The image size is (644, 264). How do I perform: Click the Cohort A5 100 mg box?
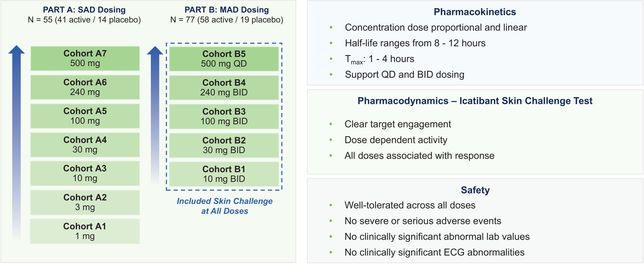85,116
